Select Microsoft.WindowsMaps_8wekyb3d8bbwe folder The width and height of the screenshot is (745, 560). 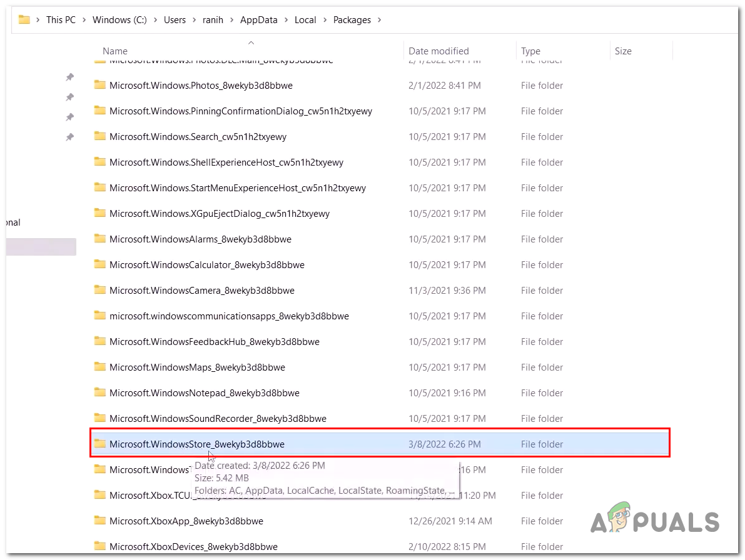coord(197,367)
